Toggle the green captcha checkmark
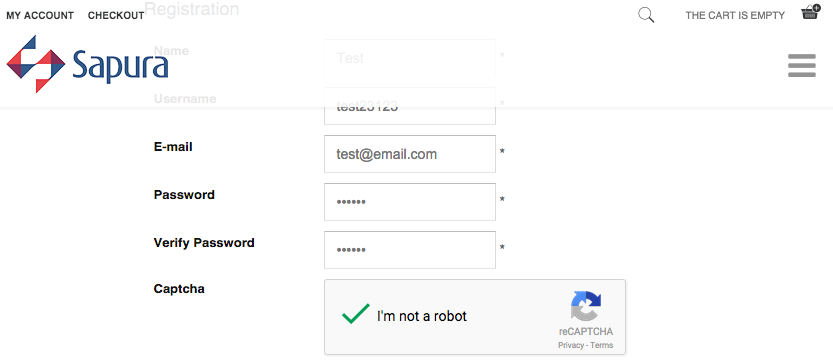 tap(355, 314)
